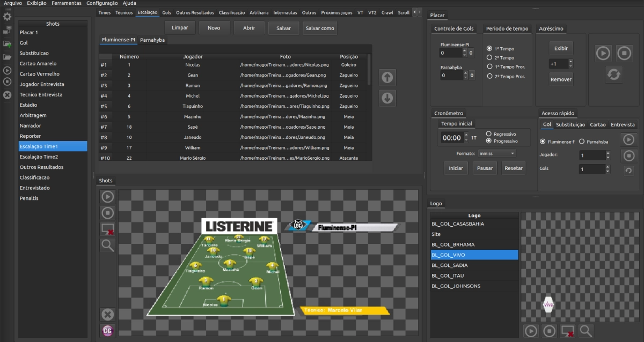
Task: Click the magnifier icon in Shots preview panel
Action: (108, 246)
